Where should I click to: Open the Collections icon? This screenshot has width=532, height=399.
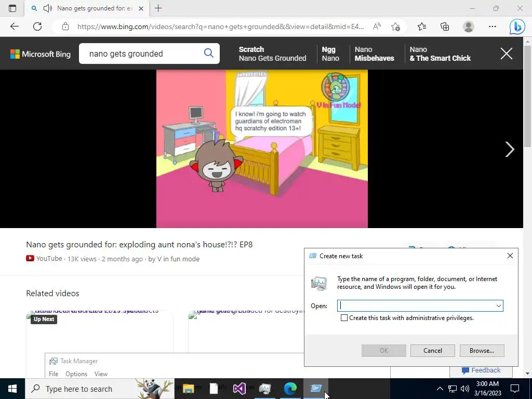tap(445, 26)
